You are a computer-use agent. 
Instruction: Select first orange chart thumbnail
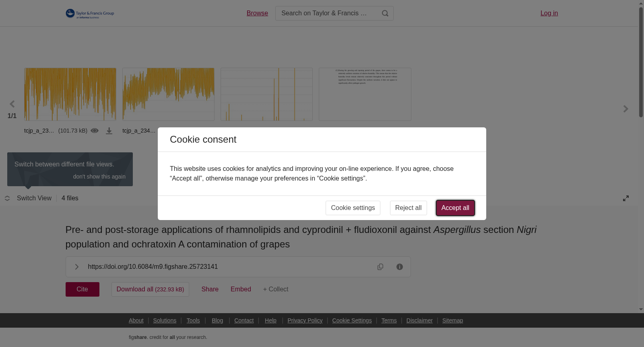click(70, 94)
